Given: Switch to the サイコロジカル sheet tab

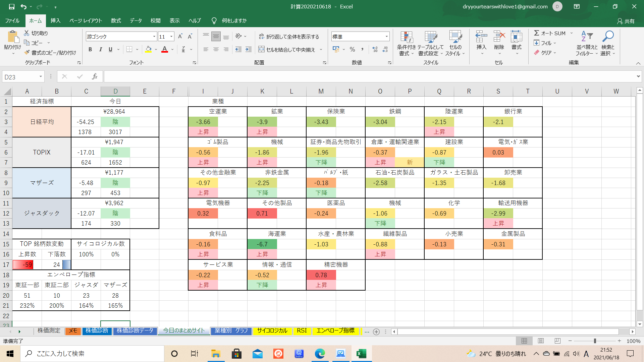Looking at the screenshot, I should pyautogui.click(x=272, y=331).
